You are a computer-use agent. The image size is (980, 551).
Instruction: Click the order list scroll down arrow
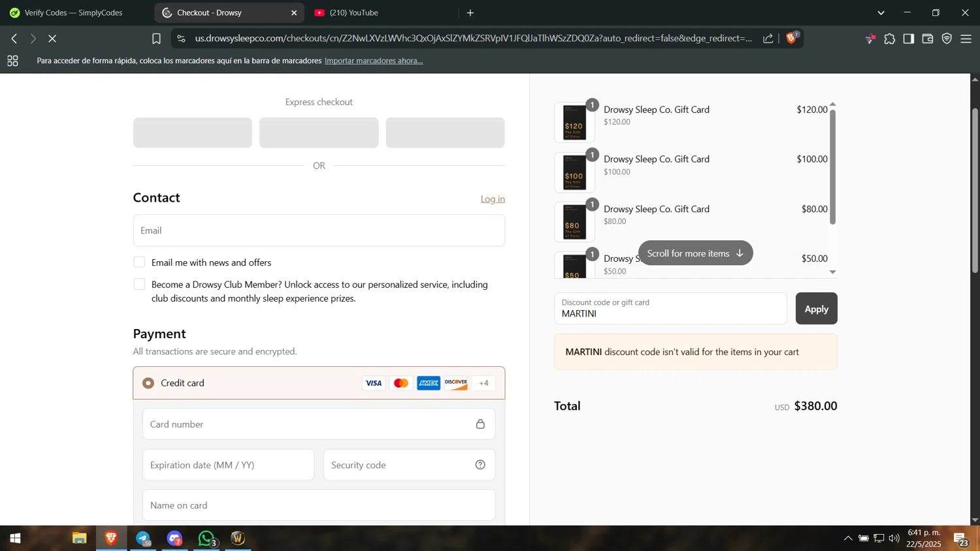(x=833, y=272)
